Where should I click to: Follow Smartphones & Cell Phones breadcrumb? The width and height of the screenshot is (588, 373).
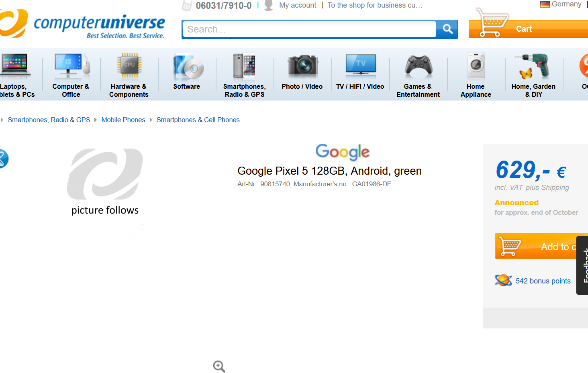click(x=198, y=120)
